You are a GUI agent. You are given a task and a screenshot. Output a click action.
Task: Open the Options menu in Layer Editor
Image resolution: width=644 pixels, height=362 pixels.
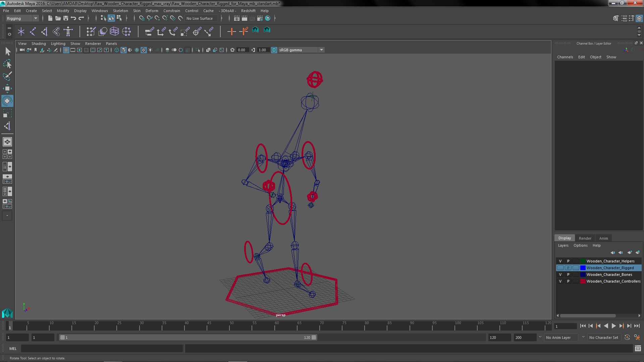coord(580,245)
